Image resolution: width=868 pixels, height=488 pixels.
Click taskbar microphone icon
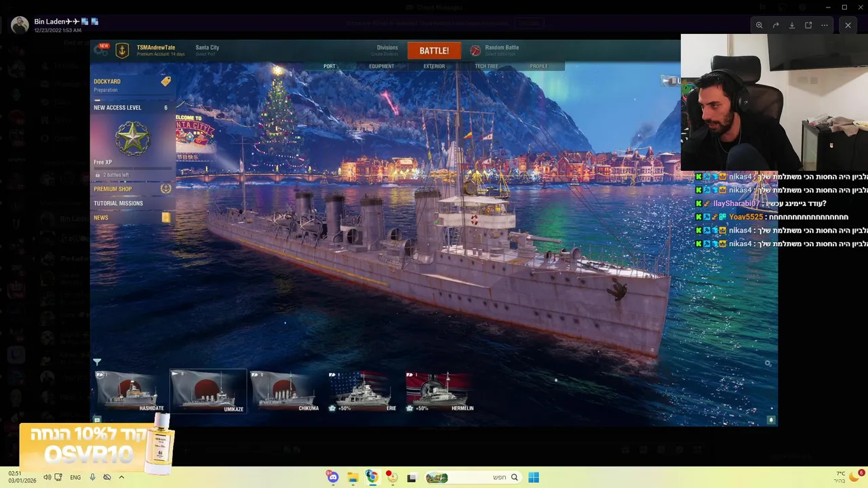[92, 477]
